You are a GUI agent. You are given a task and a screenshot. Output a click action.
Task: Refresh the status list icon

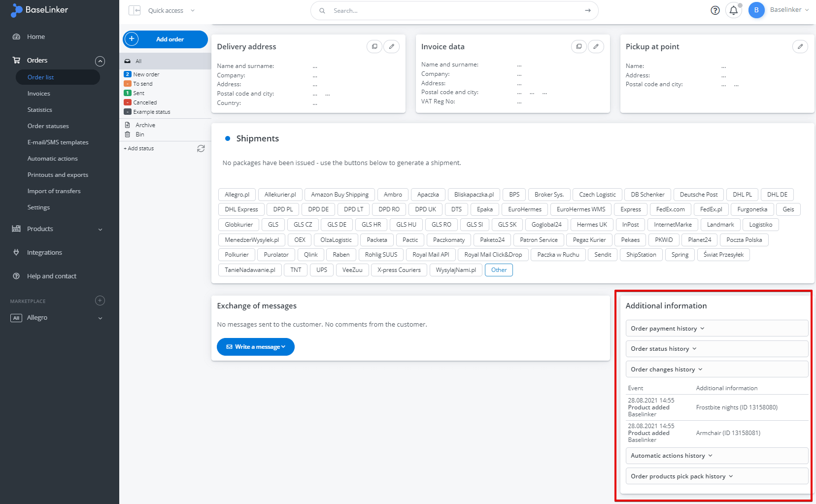[201, 148]
